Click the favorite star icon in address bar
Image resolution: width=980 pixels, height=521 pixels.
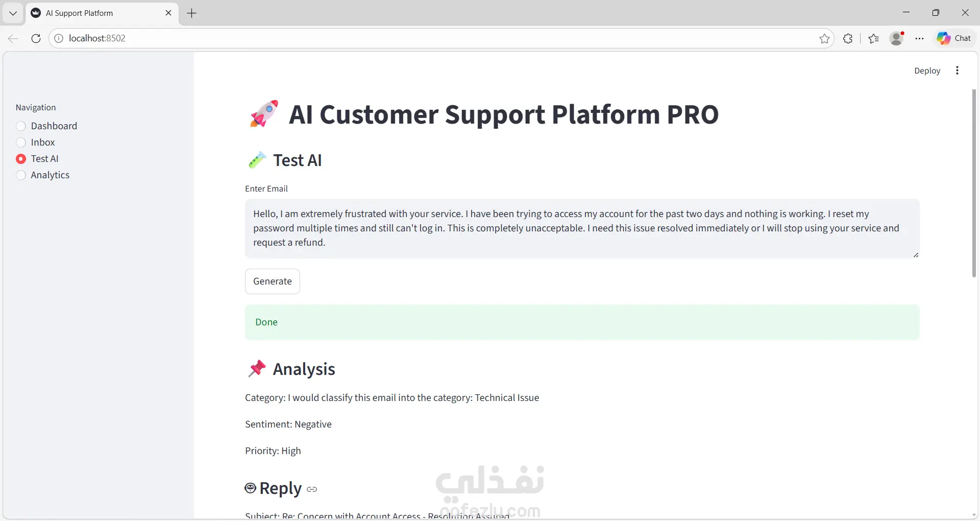pyautogui.click(x=824, y=38)
